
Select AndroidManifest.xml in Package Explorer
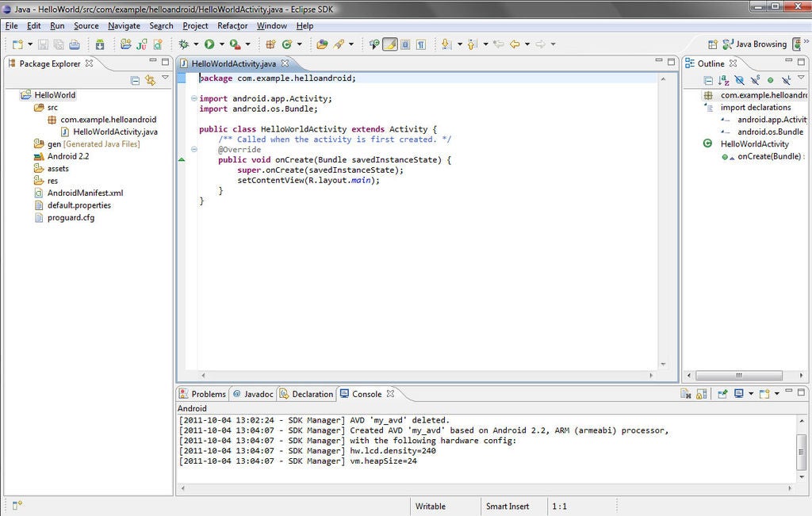tap(85, 193)
